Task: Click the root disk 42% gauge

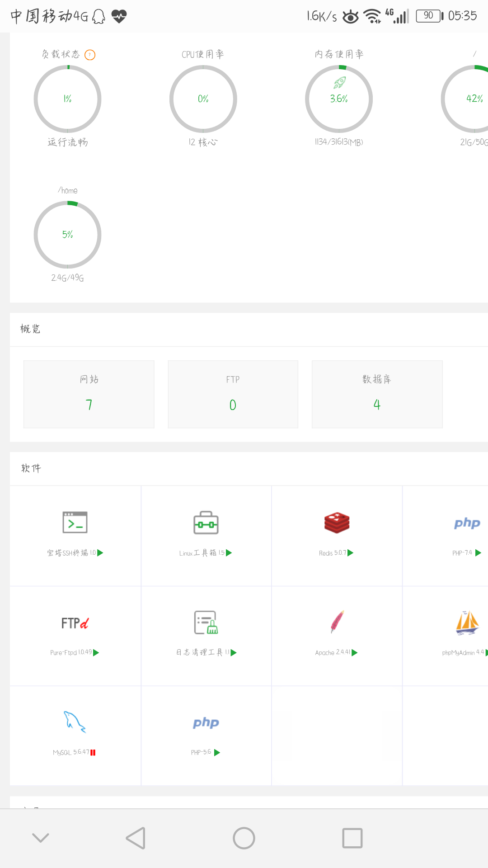Action: click(x=465, y=99)
